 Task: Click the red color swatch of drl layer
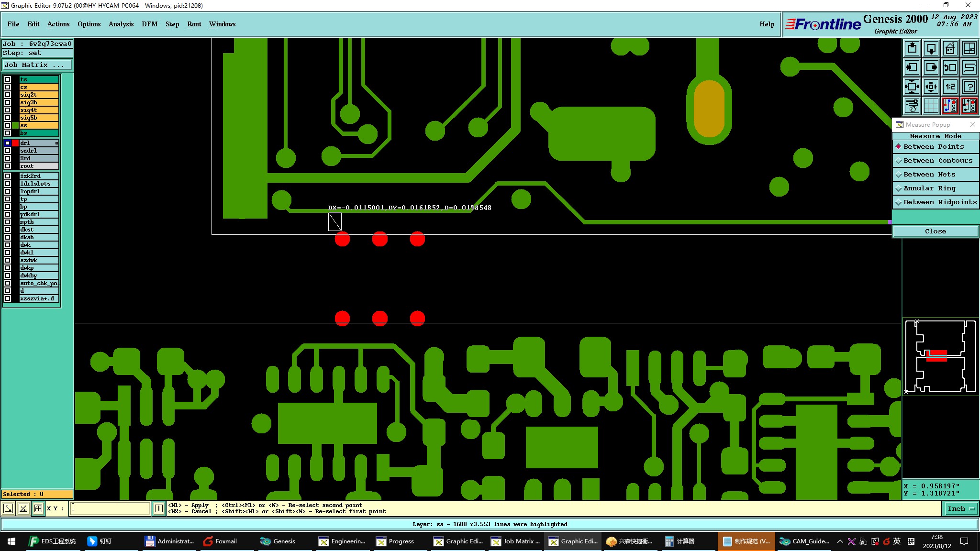[15, 143]
